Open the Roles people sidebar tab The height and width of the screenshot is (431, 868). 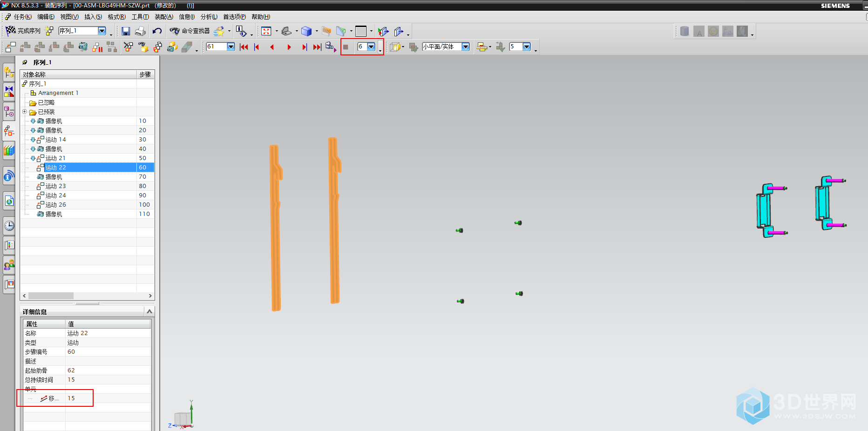click(x=9, y=265)
